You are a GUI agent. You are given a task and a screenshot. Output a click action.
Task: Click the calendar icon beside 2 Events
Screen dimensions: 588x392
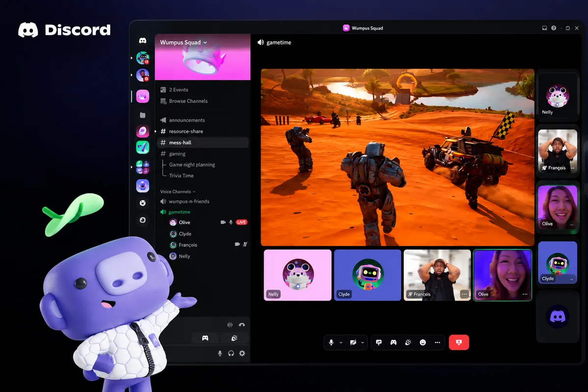tap(163, 90)
